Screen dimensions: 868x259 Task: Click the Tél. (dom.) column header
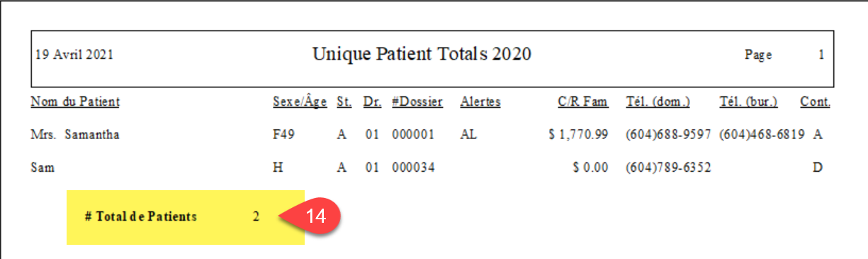pyautogui.click(x=658, y=101)
